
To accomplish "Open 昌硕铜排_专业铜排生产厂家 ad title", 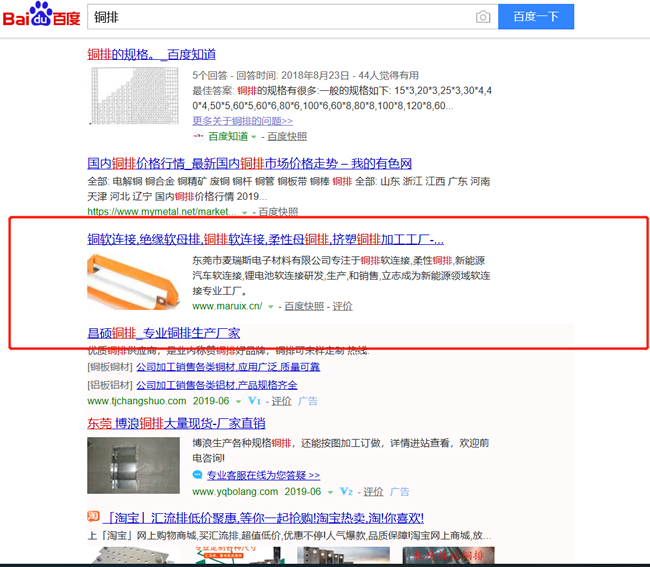I will 164,333.
